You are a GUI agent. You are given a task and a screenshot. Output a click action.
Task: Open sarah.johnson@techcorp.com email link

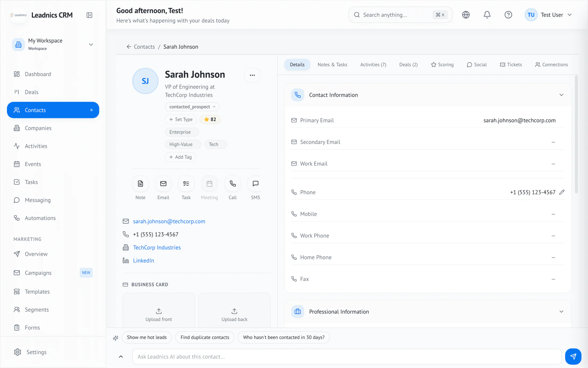[x=169, y=221]
